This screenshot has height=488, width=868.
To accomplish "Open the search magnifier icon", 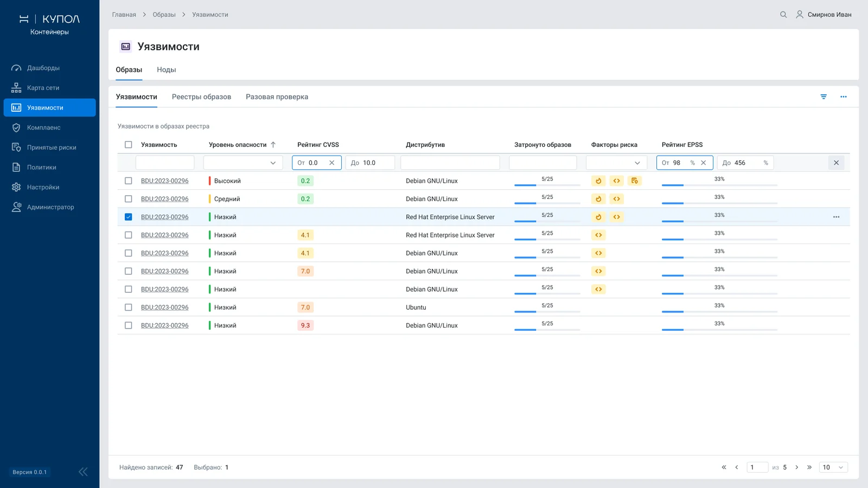I will point(783,15).
